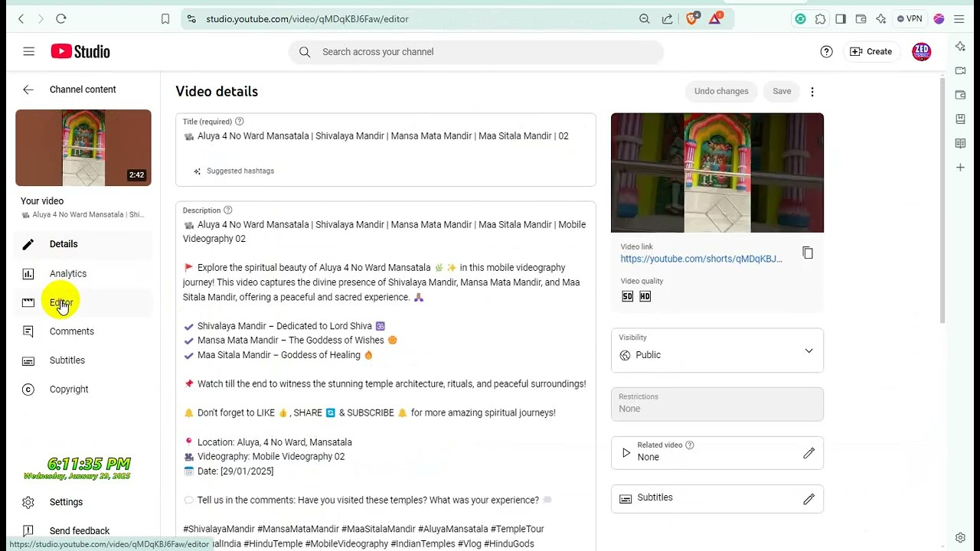The image size is (980, 551).
Task: Click the sidebar video thumbnail
Action: [x=83, y=148]
